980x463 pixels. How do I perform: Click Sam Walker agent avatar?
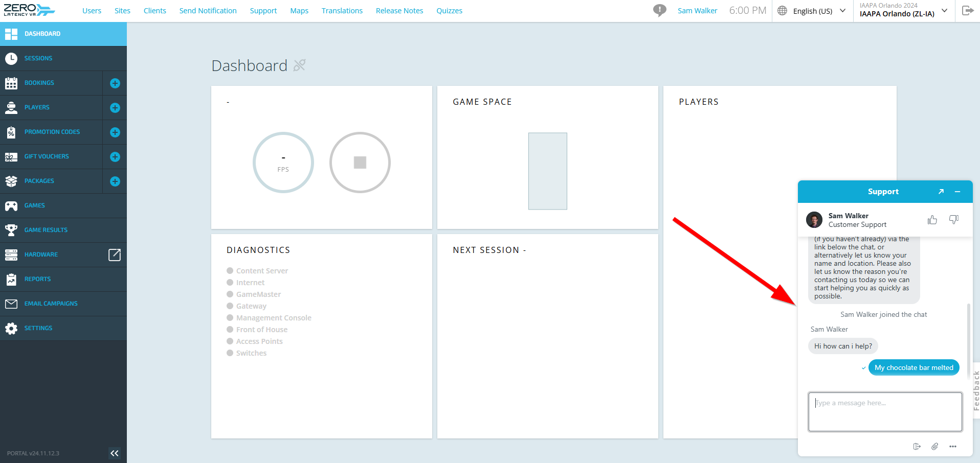[814, 220]
